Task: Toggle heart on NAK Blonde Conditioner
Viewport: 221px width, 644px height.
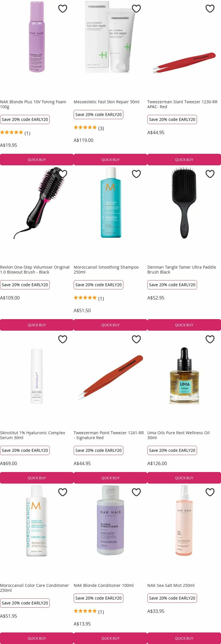Action: (136, 492)
